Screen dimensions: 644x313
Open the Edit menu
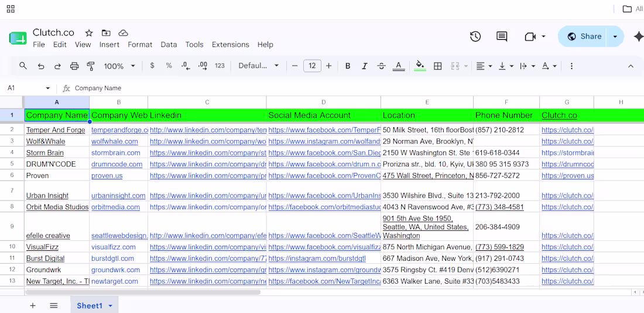(60, 45)
